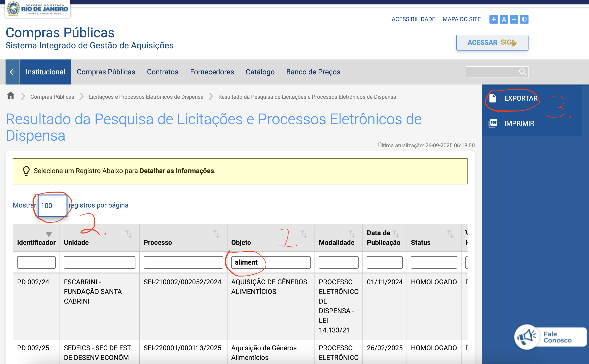Reset font size with A icon
The width and height of the screenshot is (589, 364).
504,19
